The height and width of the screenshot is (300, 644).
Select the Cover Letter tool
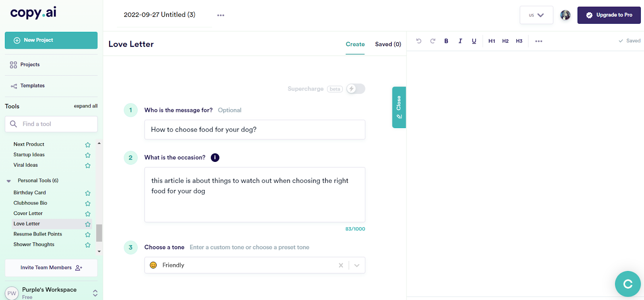pyautogui.click(x=28, y=213)
